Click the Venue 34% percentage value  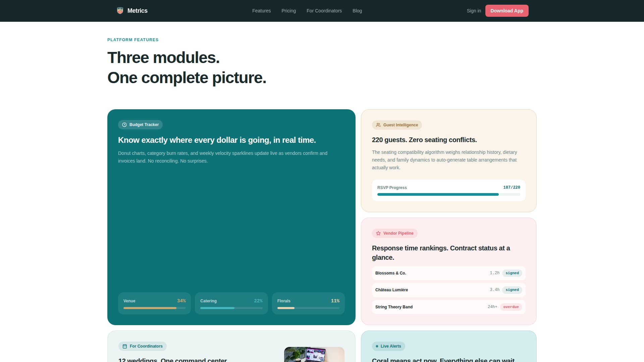[x=181, y=301]
